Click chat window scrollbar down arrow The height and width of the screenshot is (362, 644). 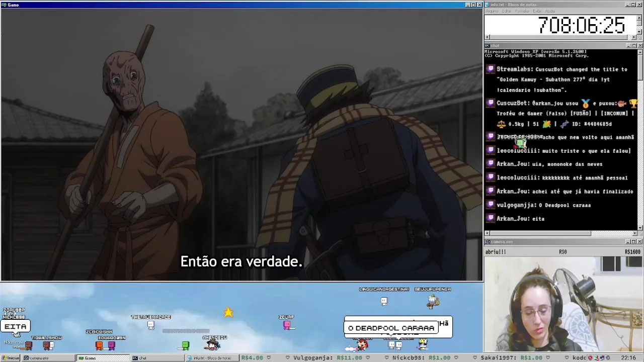639,228
